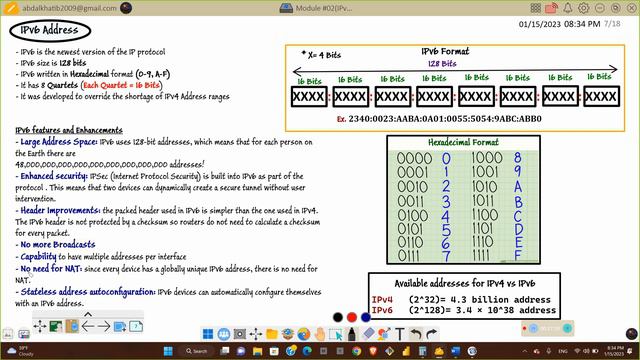Click the blue round people icon in toolbar
The width and height of the screenshot is (640, 360).
coord(224,334)
